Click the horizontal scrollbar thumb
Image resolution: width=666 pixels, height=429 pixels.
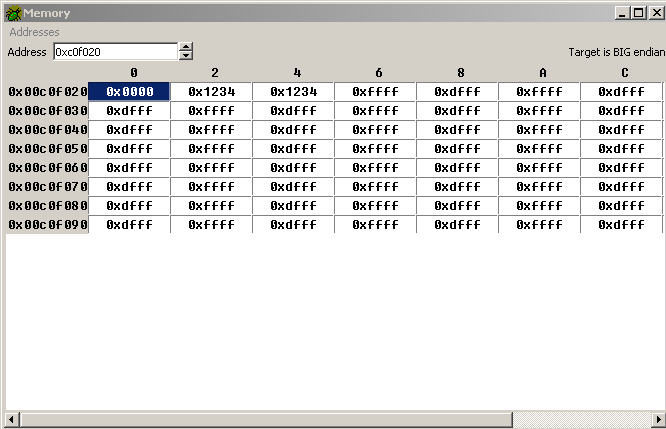(x=266, y=420)
